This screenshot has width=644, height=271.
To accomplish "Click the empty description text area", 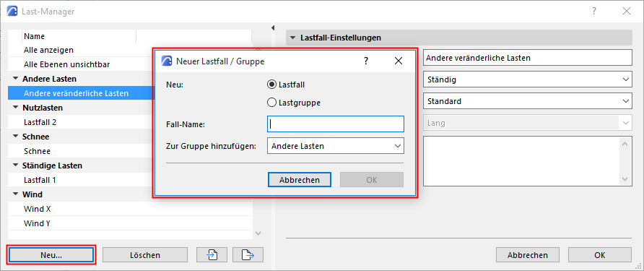I will [521, 161].
